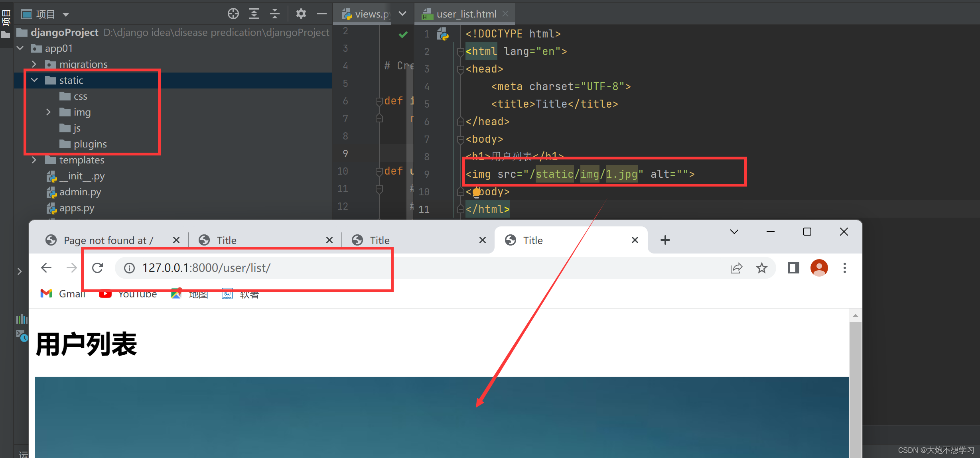Close the active Title browser tab
980x458 pixels.
click(x=635, y=240)
